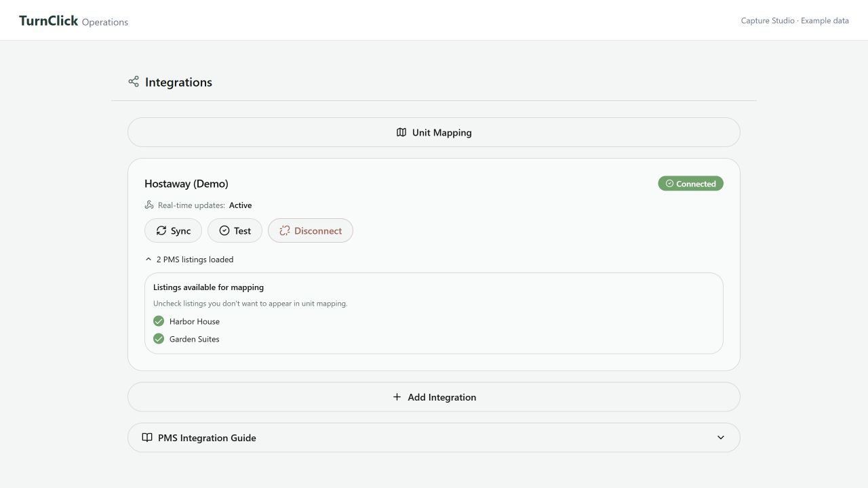Click the Active status text
The image size is (868, 488).
click(240, 205)
